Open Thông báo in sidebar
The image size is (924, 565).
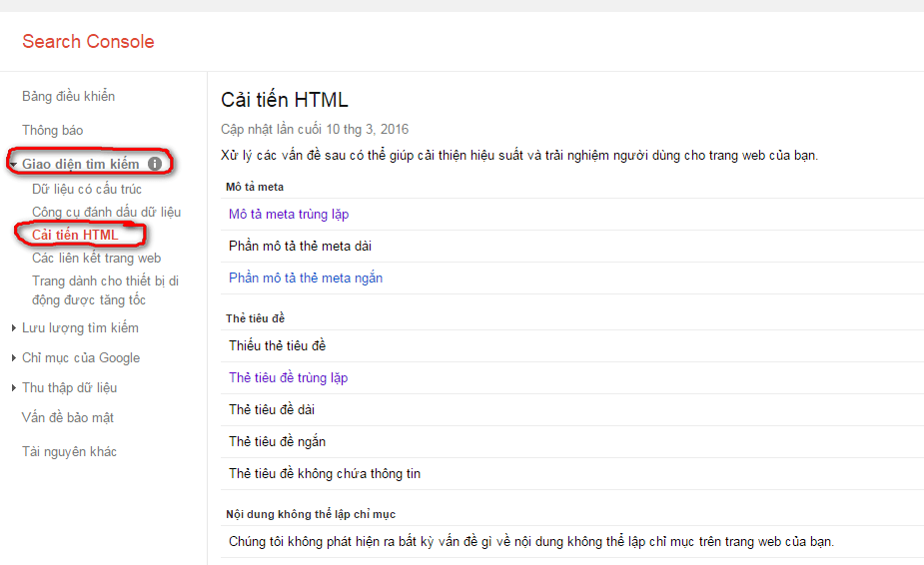tap(53, 130)
